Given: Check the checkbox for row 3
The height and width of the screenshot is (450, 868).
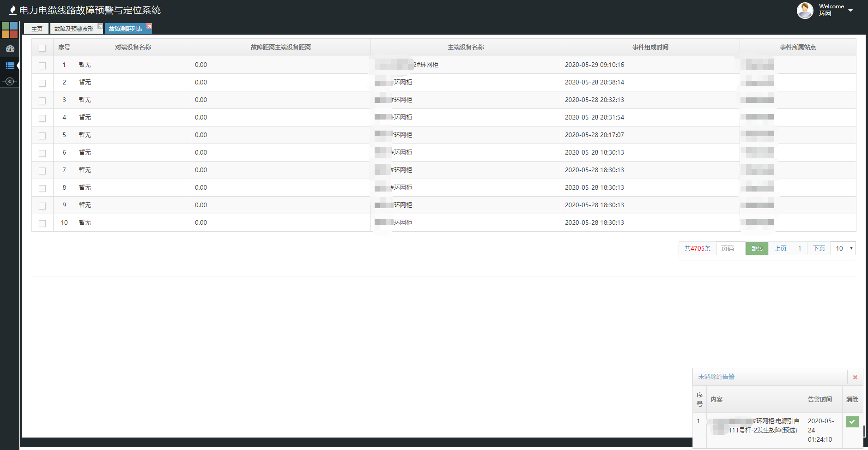Looking at the screenshot, I should pyautogui.click(x=42, y=101).
